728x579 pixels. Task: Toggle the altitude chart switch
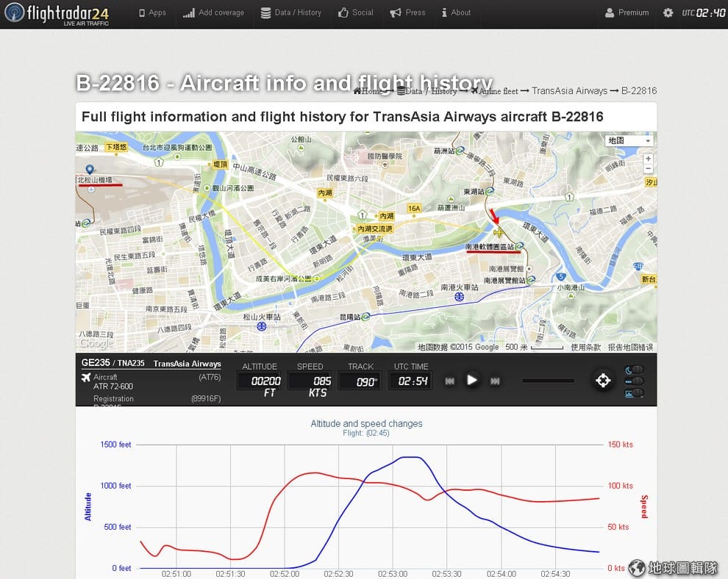pyautogui.click(x=634, y=393)
